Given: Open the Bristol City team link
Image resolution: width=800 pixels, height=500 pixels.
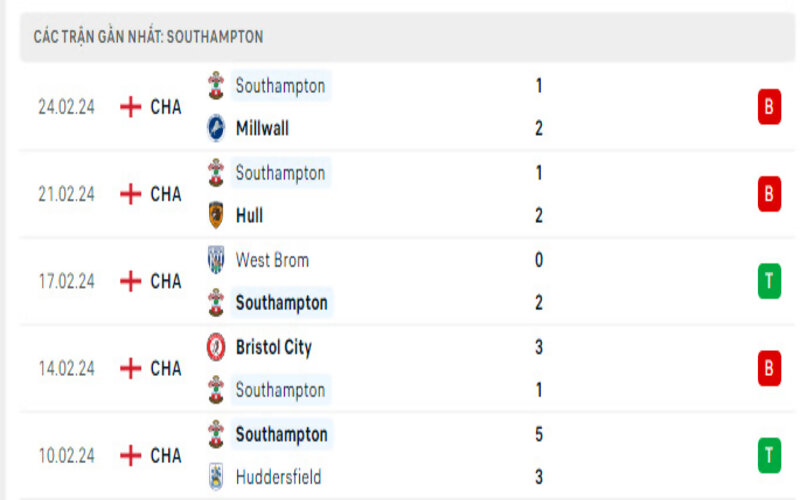Looking at the screenshot, I should pos(273,347).
